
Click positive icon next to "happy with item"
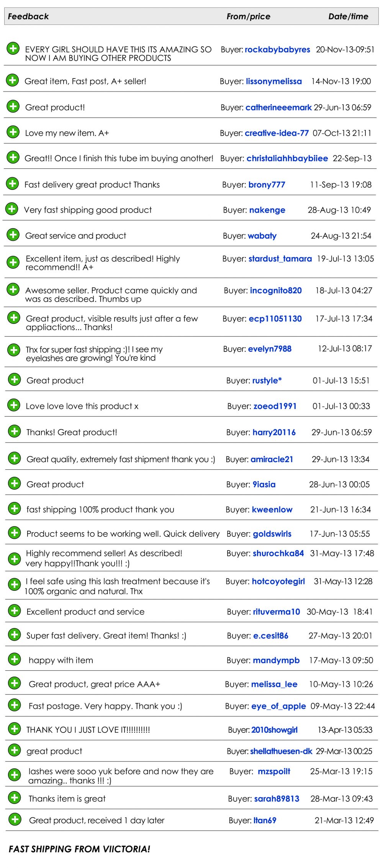(15, 659)
